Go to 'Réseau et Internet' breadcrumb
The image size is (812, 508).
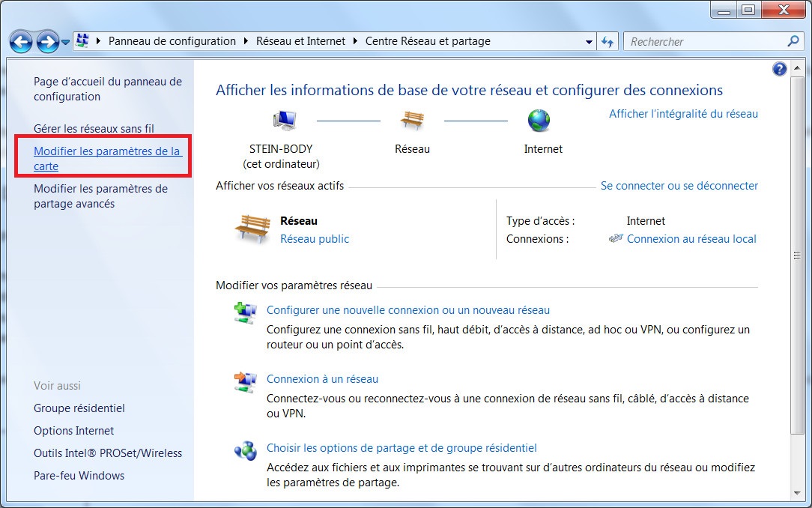coord(300,42)
